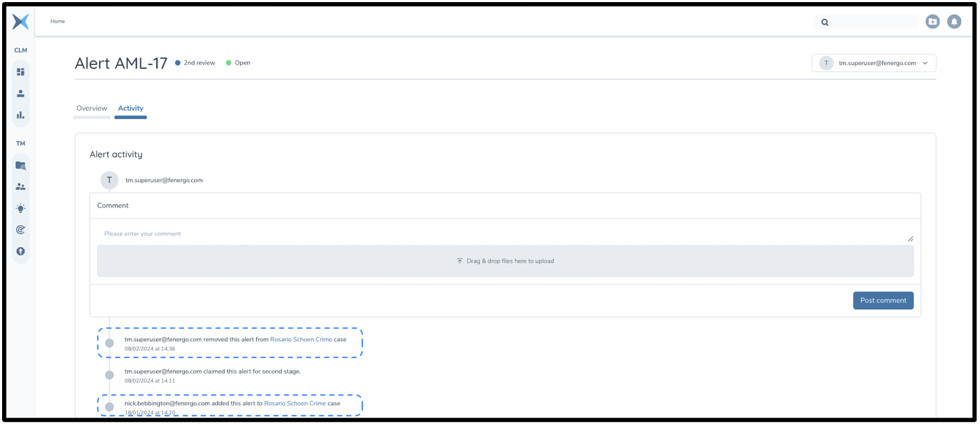Click the comment text field
Viewport: 980px width, 424px height.
(504, 234)
